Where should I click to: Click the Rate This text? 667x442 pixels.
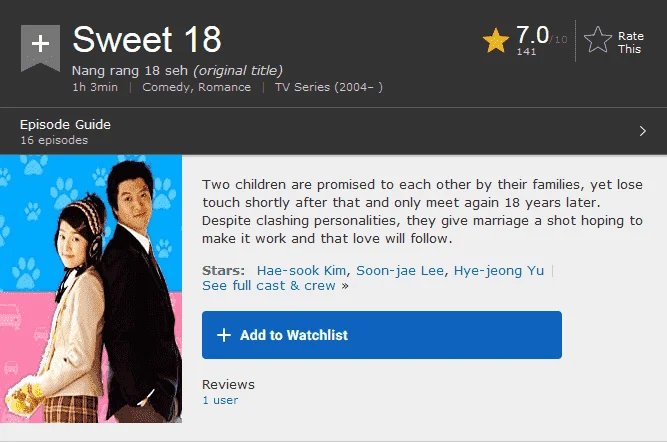click(630, 43)
